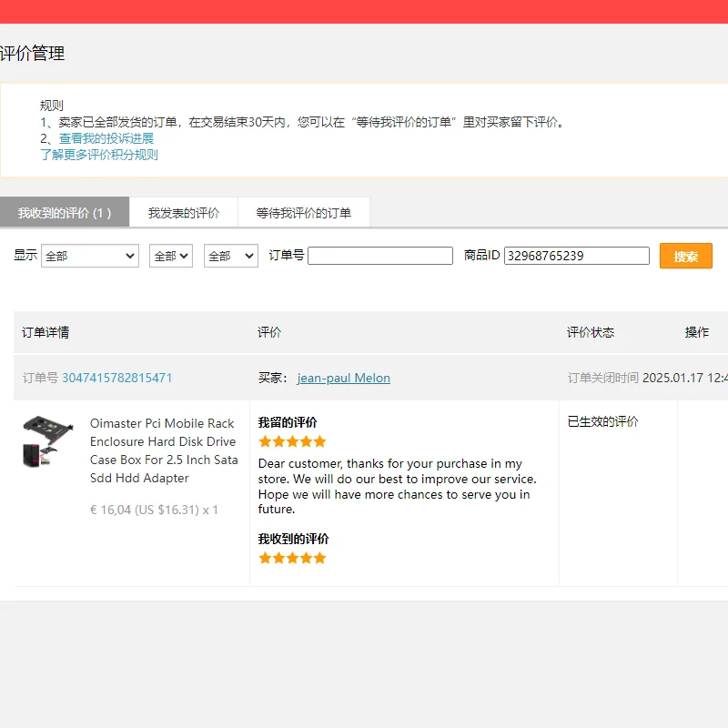
Task: Click the product thumbnail image
Action: click(x=47, y=441)
